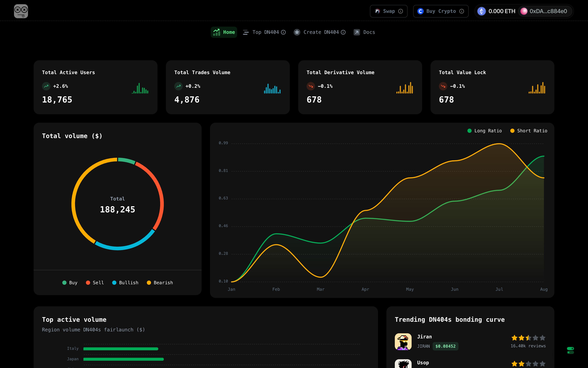
Task: Click the Top DN404 list icon
Action: point(246,32)
